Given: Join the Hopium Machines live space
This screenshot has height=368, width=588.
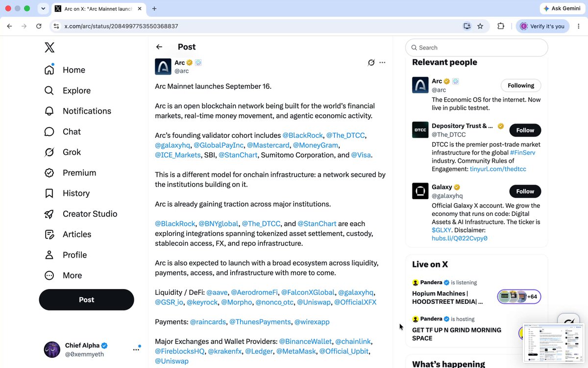Looking at the screenshot, I should (x=519, y=297).
